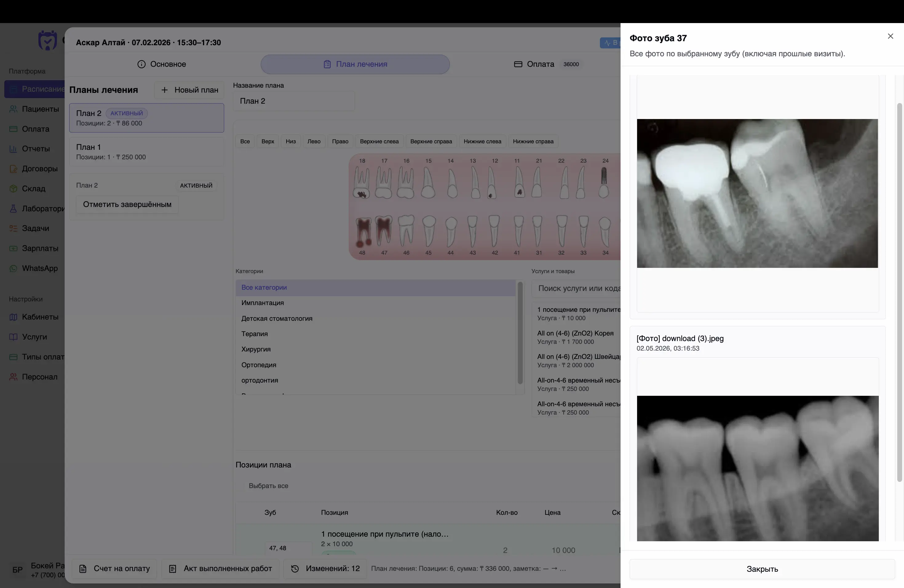Select implant tooth 24 on the chart
The height and width of the screenshot is (588, 904).
click(604, 182)
